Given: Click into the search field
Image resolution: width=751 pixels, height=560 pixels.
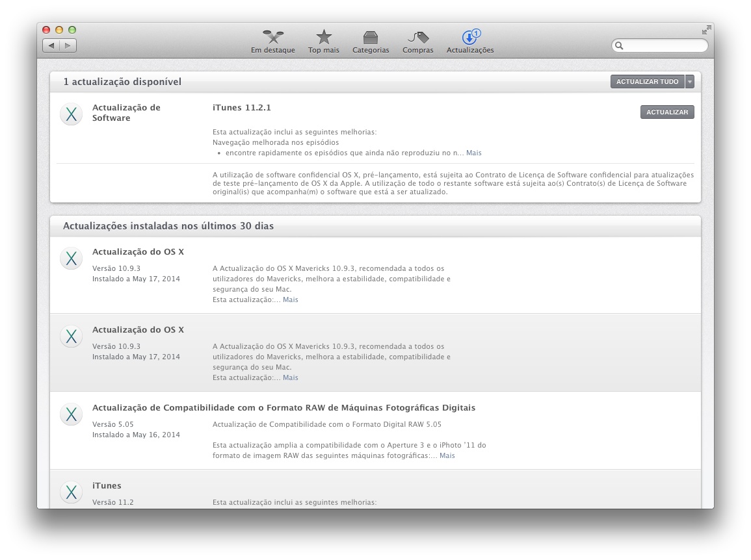Looking at the screenshot, I should tap(659, 45).
